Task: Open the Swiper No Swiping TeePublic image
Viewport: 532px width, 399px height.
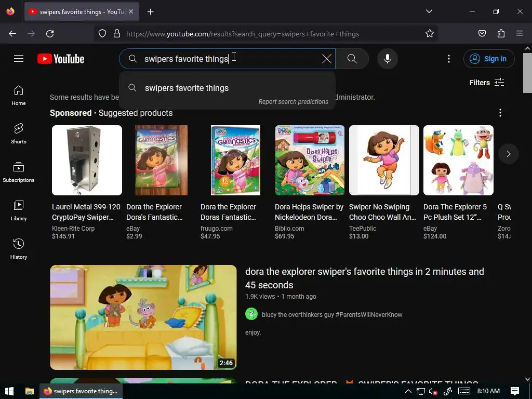Action: point(384,160)
